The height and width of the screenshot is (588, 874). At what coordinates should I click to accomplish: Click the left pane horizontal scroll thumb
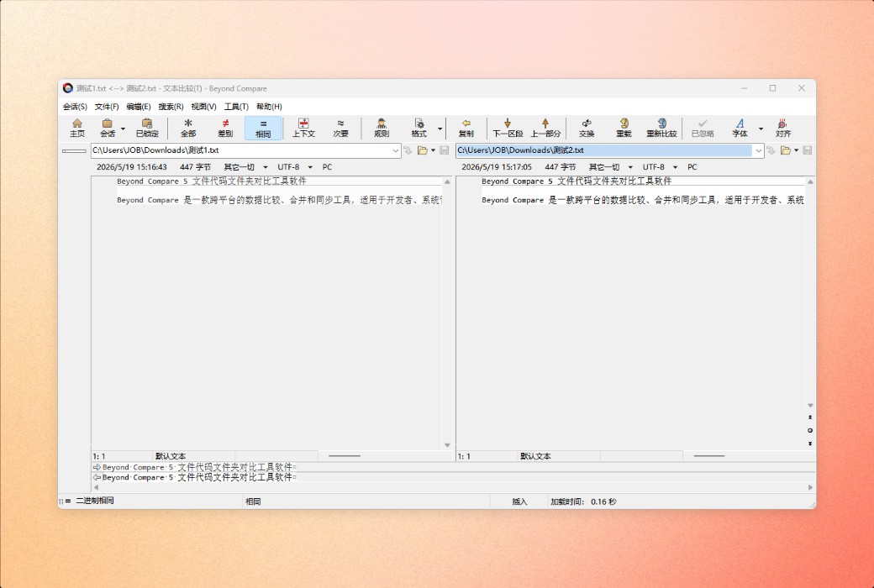[x=345, y=456]
